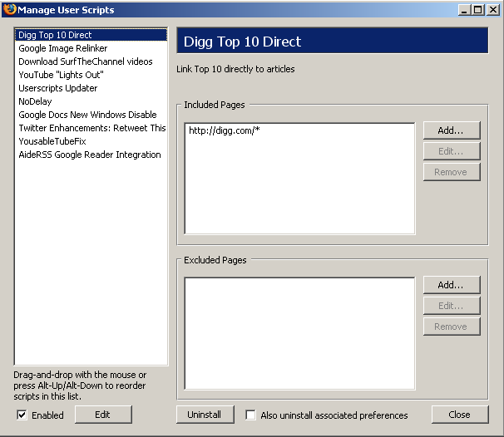The image size is (504, 437).
Task: Click the Firefox icon in title bar
Action: [x=10, y=9]
